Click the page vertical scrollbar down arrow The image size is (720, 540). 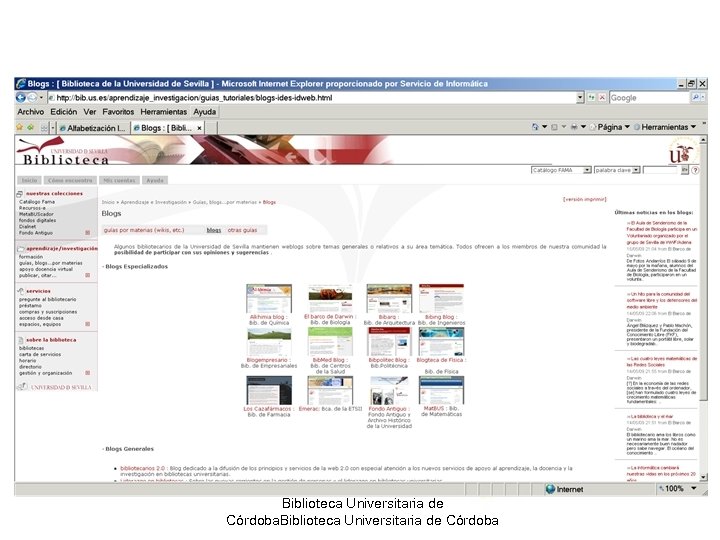coord(703,478)
